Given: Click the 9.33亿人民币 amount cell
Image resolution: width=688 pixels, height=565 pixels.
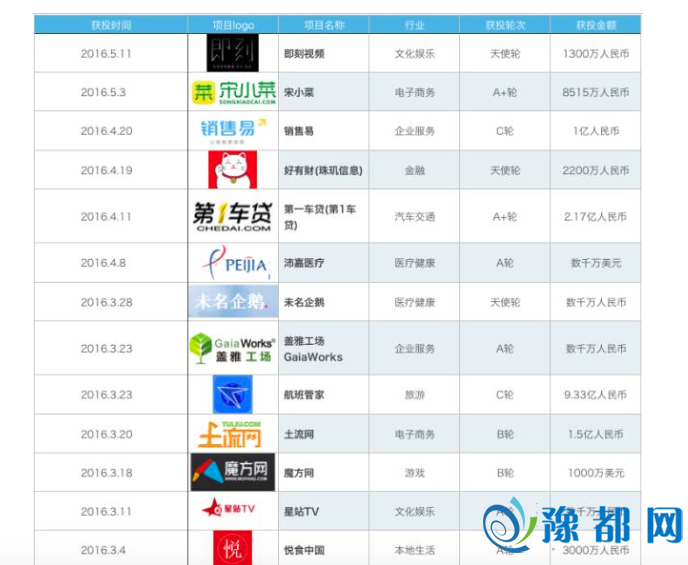Looking at the screenshot, I should 596,394.
